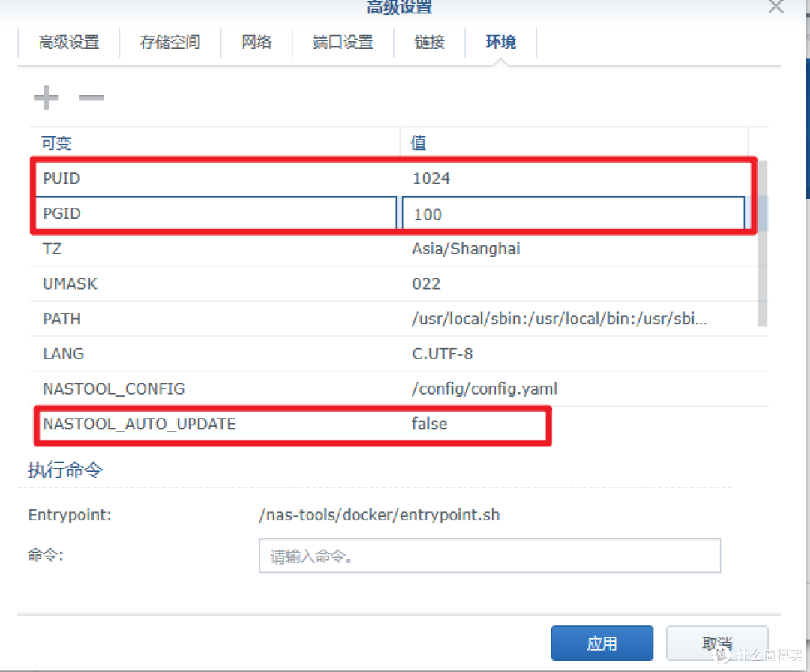Viewport: 810px width, 672px height.
Task: Click the 取消 button to cancel
Action: [x=716, y=643]
